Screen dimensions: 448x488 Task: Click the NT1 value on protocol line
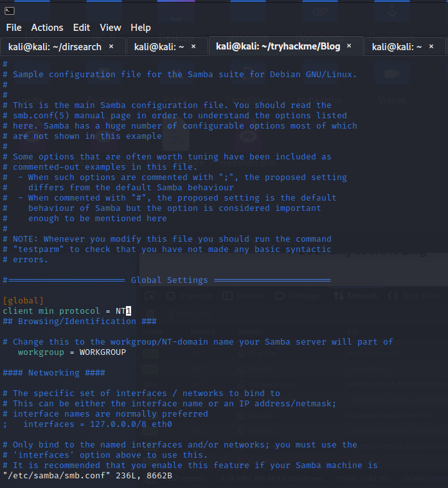(x=123, y=311)
